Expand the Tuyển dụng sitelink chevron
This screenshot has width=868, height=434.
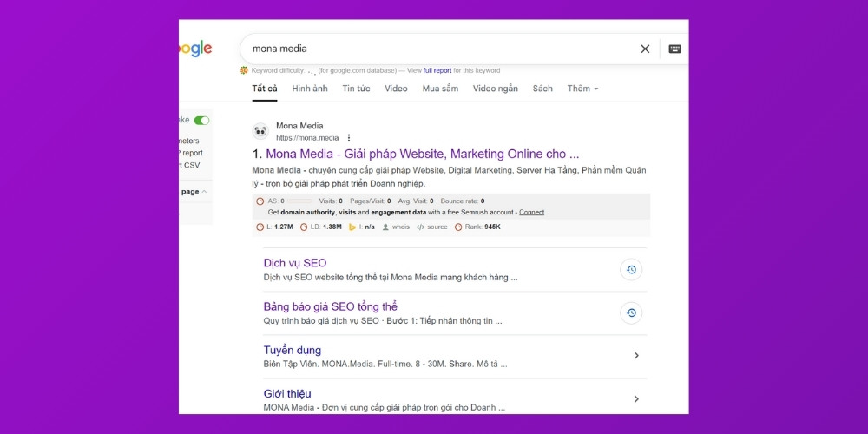636,355
